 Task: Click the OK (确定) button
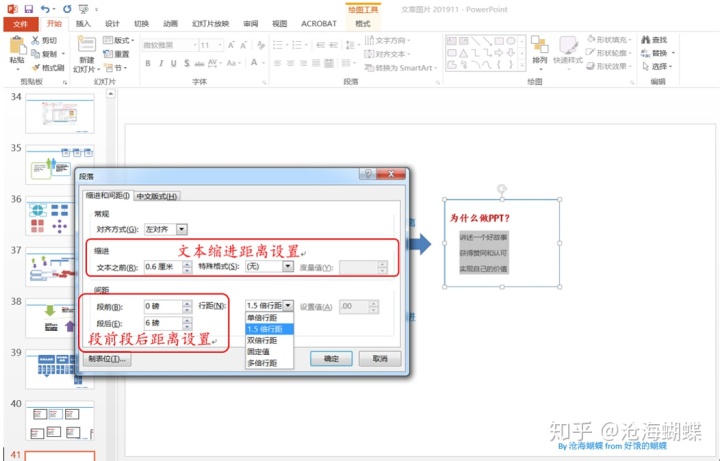331,359
